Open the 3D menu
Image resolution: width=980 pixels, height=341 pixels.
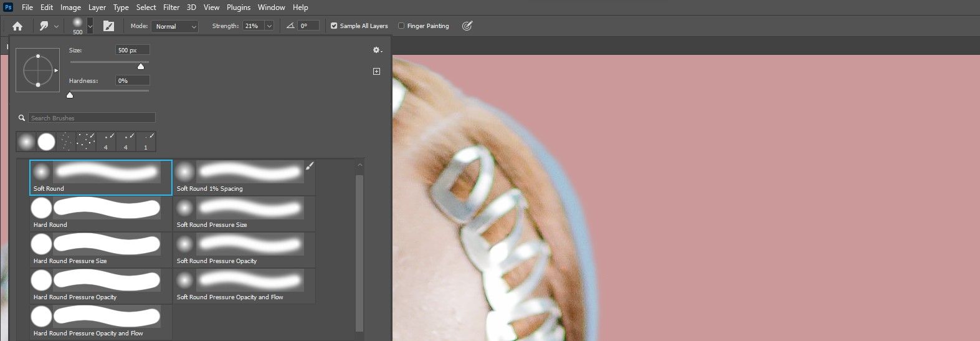[191, 7]
